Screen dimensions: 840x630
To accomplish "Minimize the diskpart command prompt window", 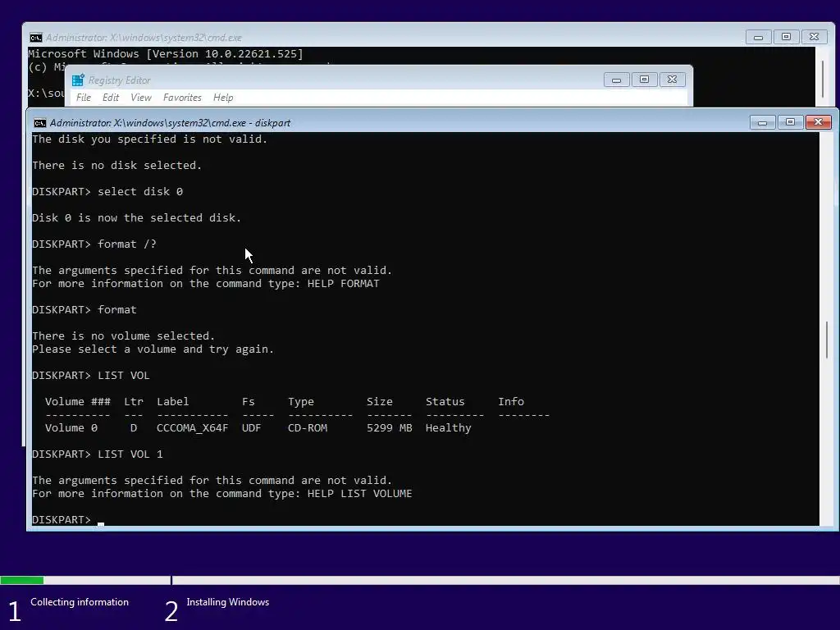I will (762, 122).
